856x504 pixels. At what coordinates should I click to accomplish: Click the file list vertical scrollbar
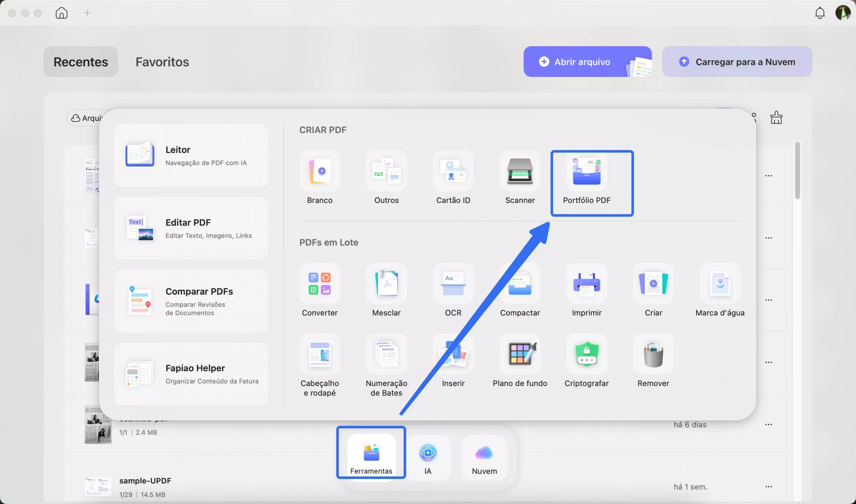[x=797, y=170]
